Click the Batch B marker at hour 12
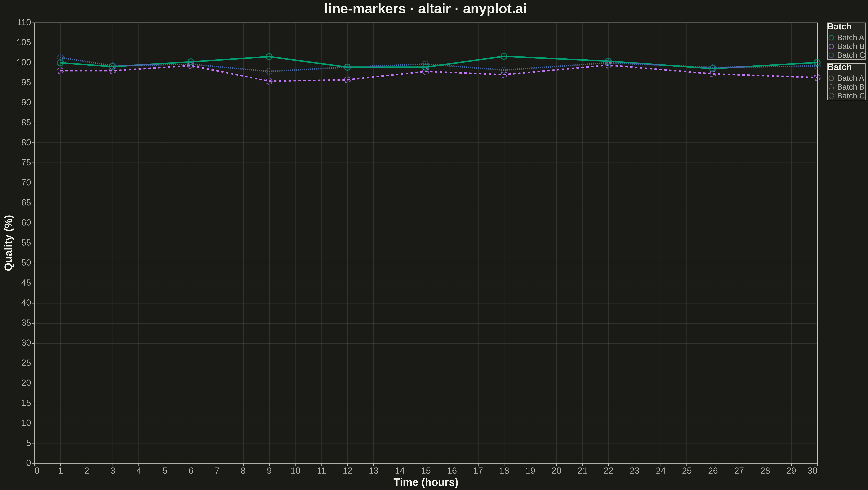 click(347, 80)
